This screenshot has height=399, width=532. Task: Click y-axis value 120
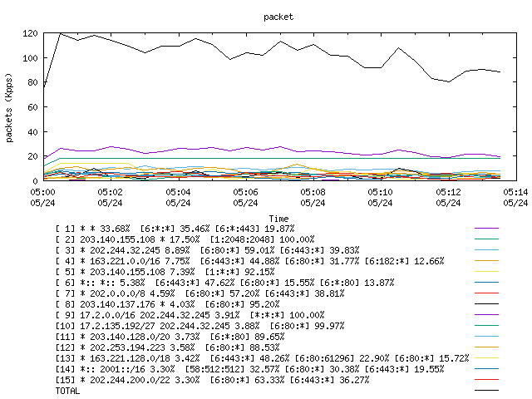point(30,33)
